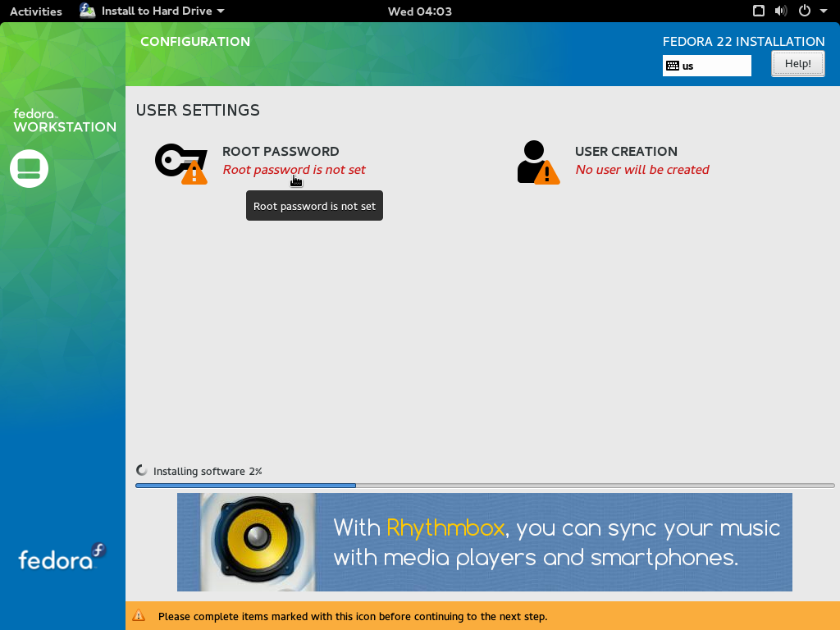Click the Help! button

797,64
